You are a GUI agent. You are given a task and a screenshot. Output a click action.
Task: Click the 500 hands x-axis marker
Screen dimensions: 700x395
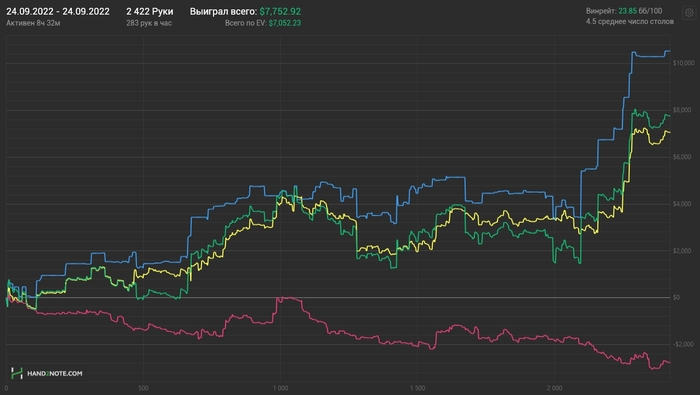[x=143, y=388]
